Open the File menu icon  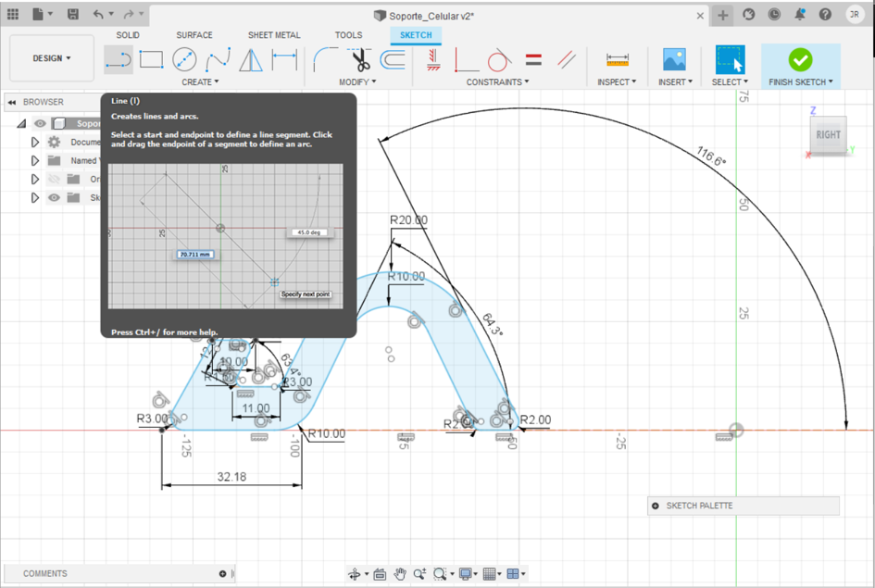[38, 15]
